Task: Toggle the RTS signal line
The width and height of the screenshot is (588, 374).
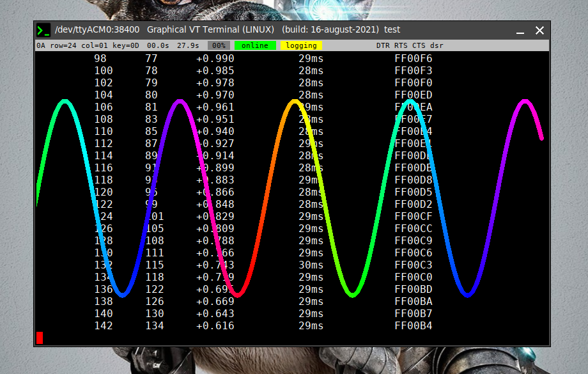Action: click(x=401, y=45)
